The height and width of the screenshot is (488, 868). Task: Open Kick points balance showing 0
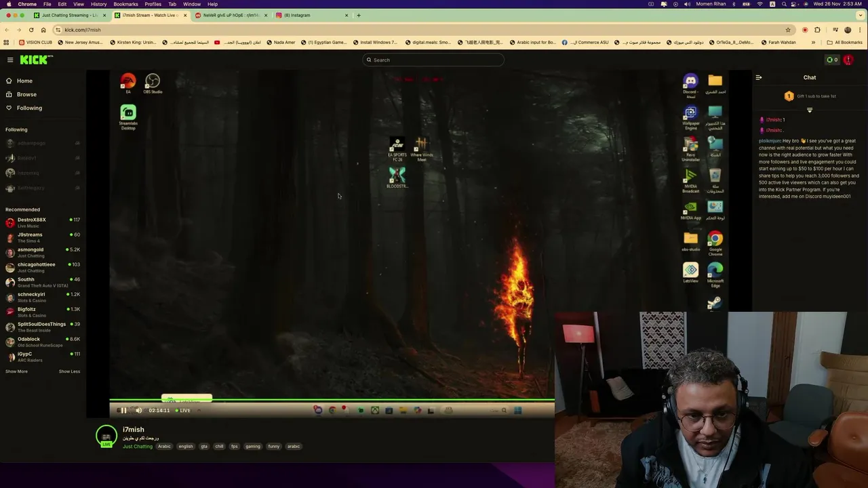coord(832,60)
